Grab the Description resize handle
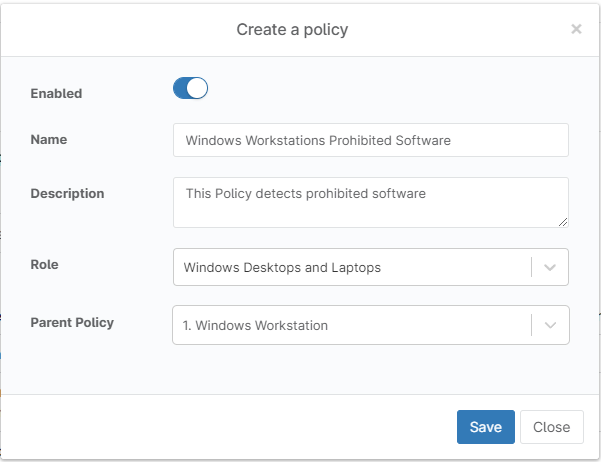This screenshot has width=601, height=462. point(563,222)
